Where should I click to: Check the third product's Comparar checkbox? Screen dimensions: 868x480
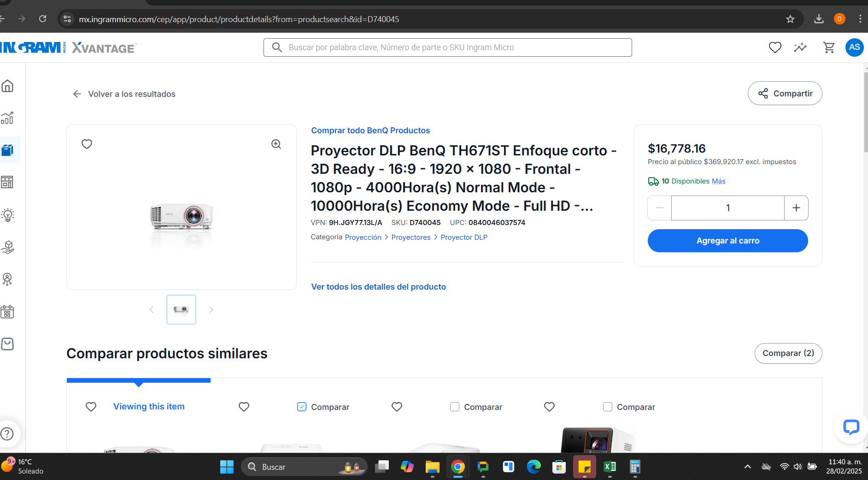455,407
